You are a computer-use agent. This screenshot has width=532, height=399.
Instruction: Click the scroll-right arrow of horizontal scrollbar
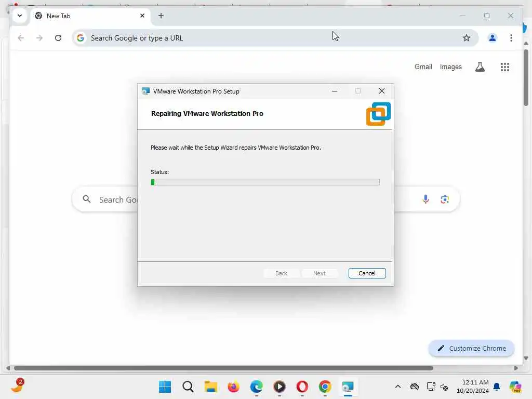pos(516,368)
